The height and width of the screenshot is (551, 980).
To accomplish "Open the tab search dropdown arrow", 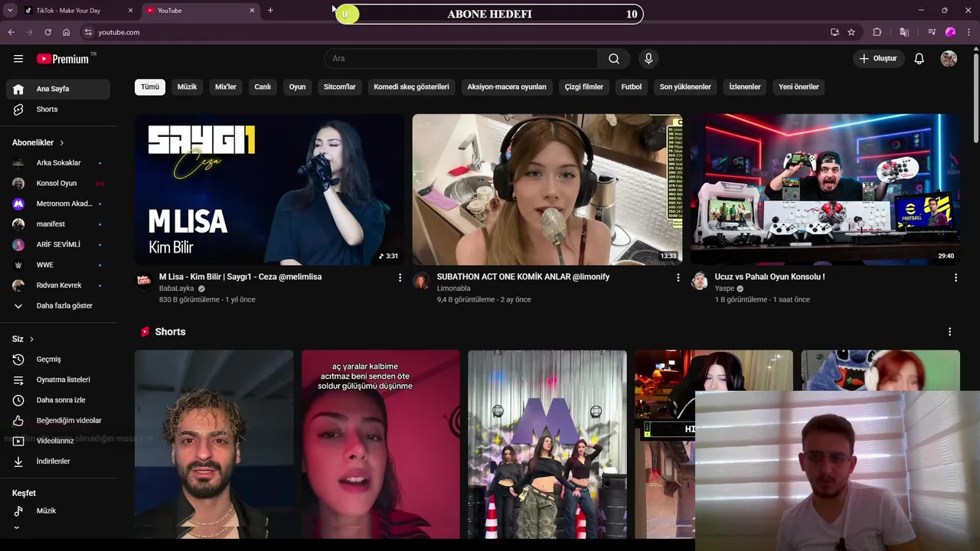I will pyautogui.click(x=10, y=11).
